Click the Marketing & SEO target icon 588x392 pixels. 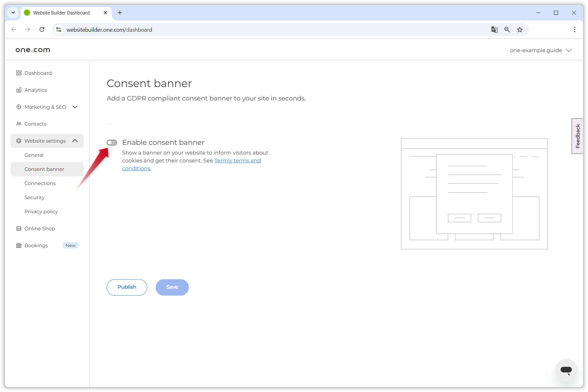click(x=19, y=107)
